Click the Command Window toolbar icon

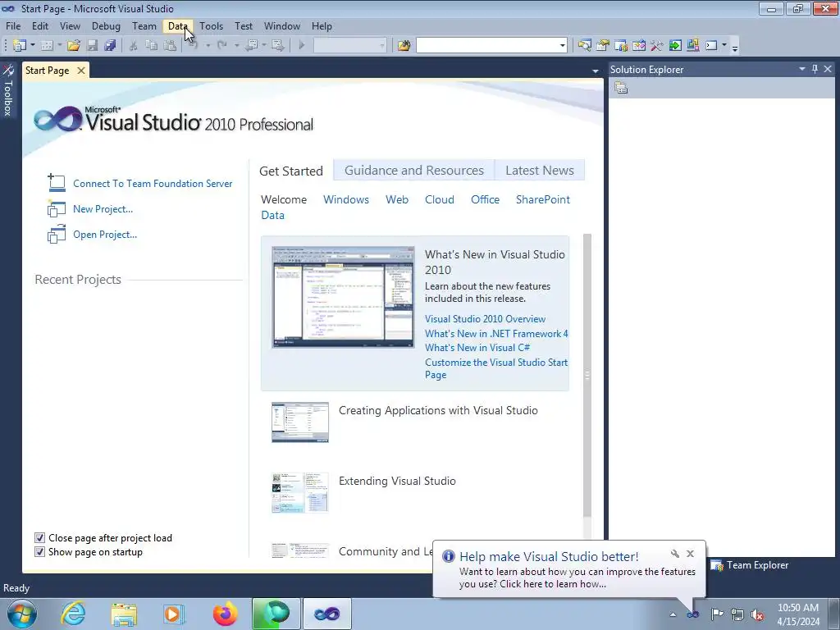pyautogui.click(x=711, y=46)
